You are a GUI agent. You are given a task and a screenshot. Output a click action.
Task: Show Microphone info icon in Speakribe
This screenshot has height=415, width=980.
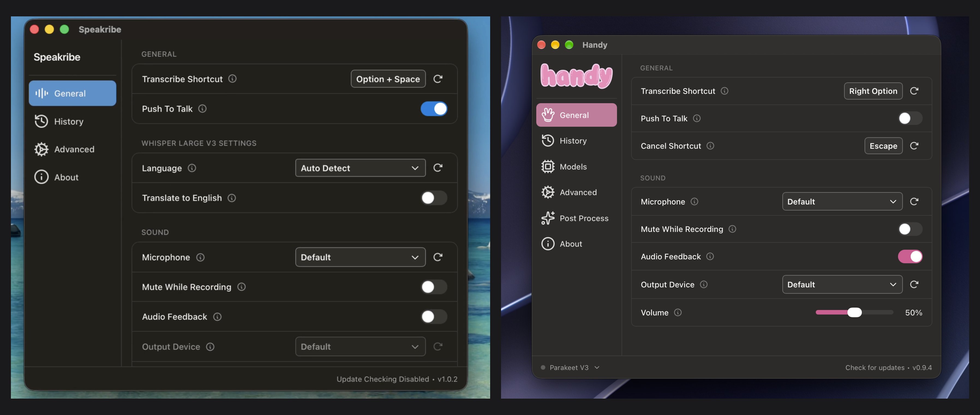tap(200, 257)
